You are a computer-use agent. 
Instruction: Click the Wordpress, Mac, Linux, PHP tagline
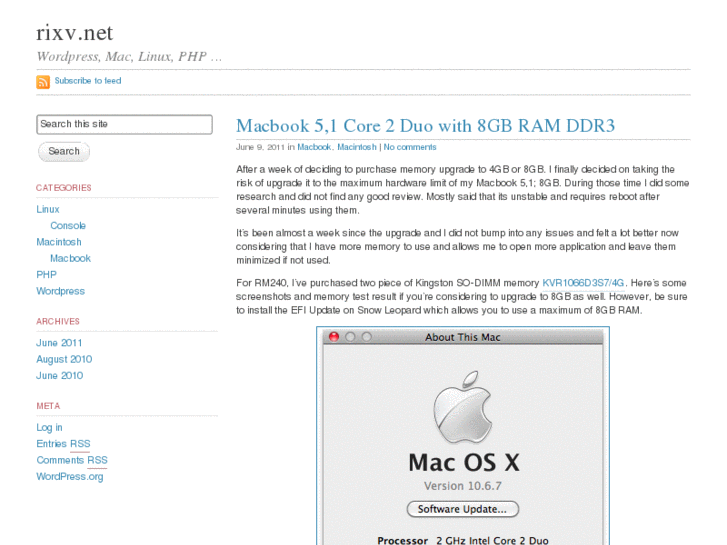pyautogui.click(x=129, y=57)
